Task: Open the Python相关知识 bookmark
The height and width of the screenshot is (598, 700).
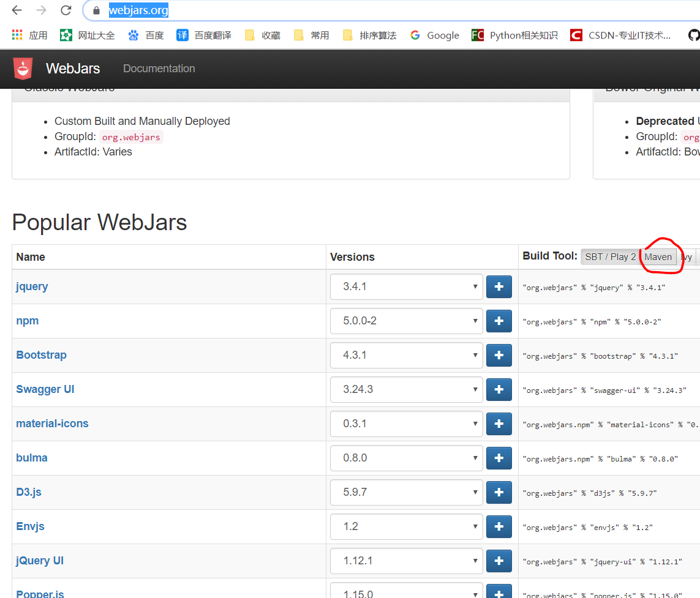Action: click(x=514, y=36)
